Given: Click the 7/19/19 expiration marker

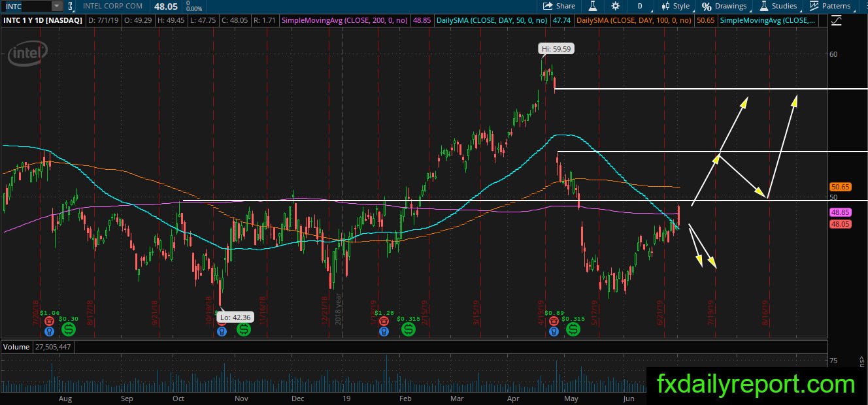Looking at the screenshot, I should 710,312.
